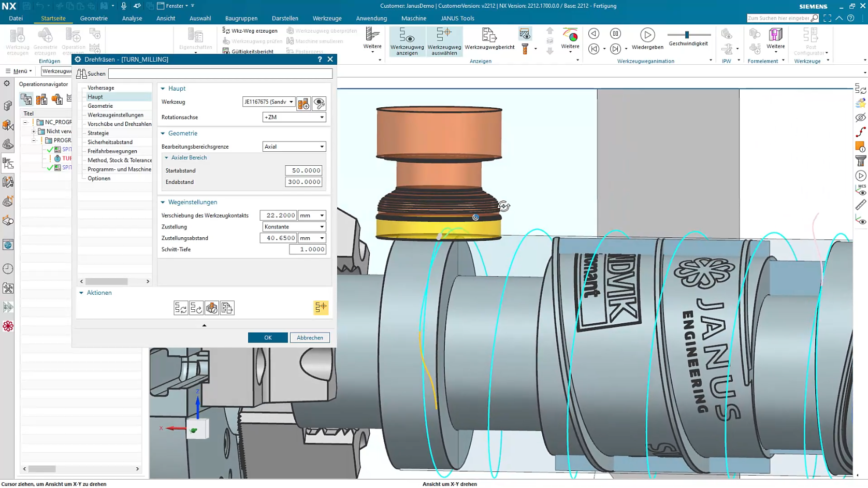Click the Wiedergeben play button

click(647, 35)
